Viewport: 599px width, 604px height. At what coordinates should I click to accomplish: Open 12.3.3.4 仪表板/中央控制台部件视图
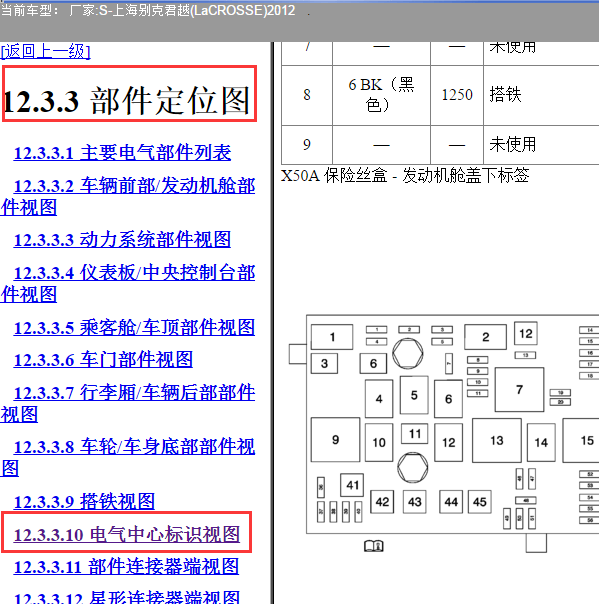pos(128,284)
